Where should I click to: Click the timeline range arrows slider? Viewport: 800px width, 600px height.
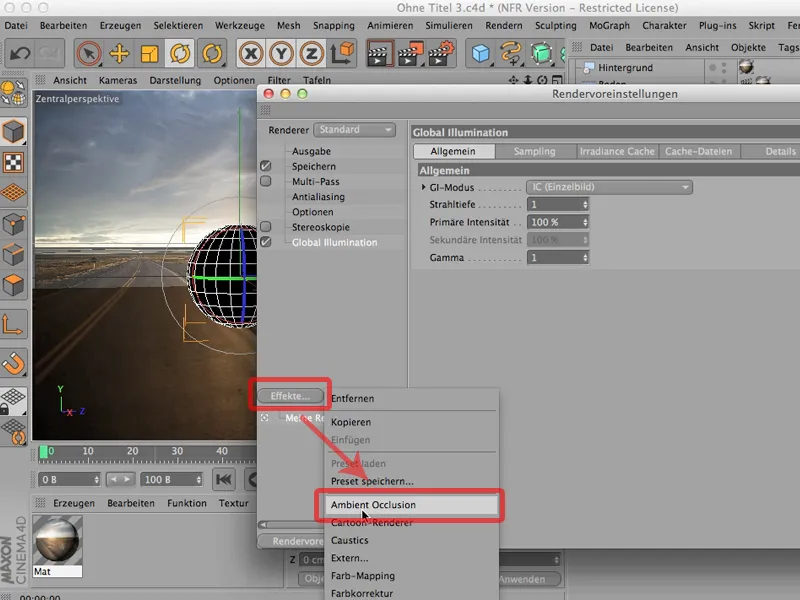[x=121, y=480]
